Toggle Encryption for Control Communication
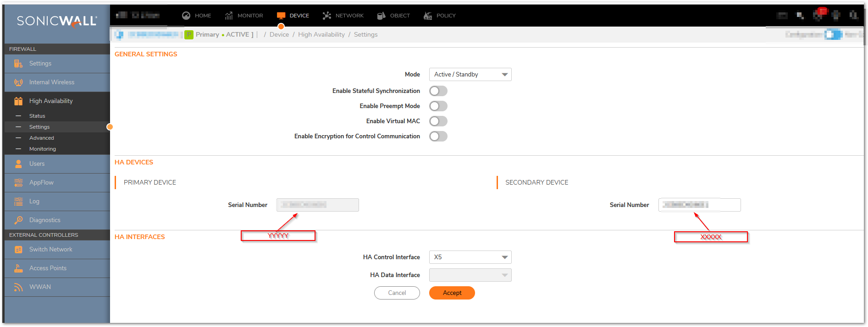This screenshot has height=327, width=868. 438,136
